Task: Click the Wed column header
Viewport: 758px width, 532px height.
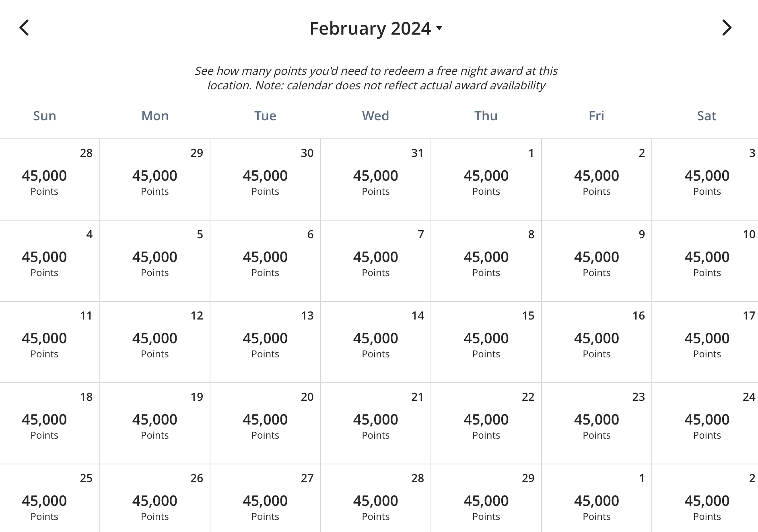Action: (x=375, y=115)
